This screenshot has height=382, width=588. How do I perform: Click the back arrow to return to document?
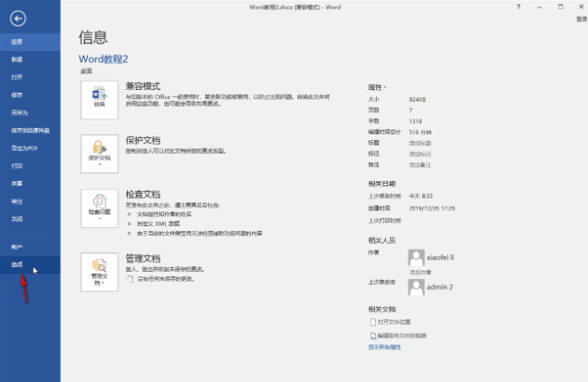coord(18,19)
